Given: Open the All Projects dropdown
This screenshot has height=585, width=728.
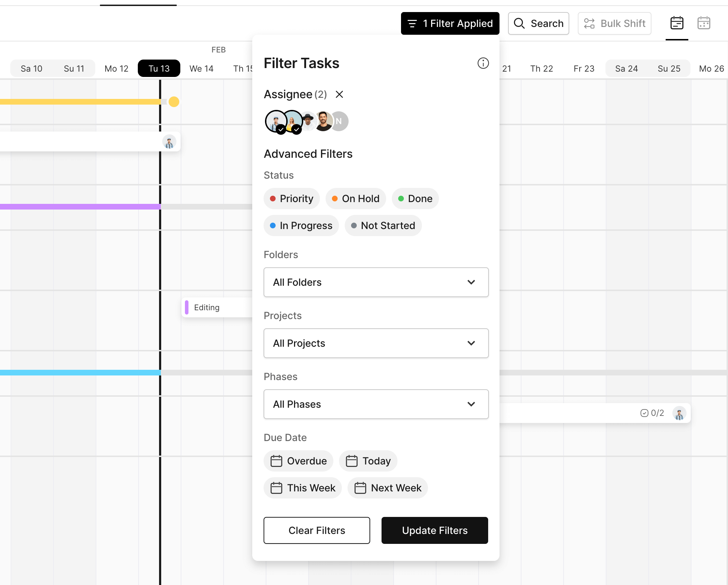Looking at the screenshot, I should click(x=376, y=343).
